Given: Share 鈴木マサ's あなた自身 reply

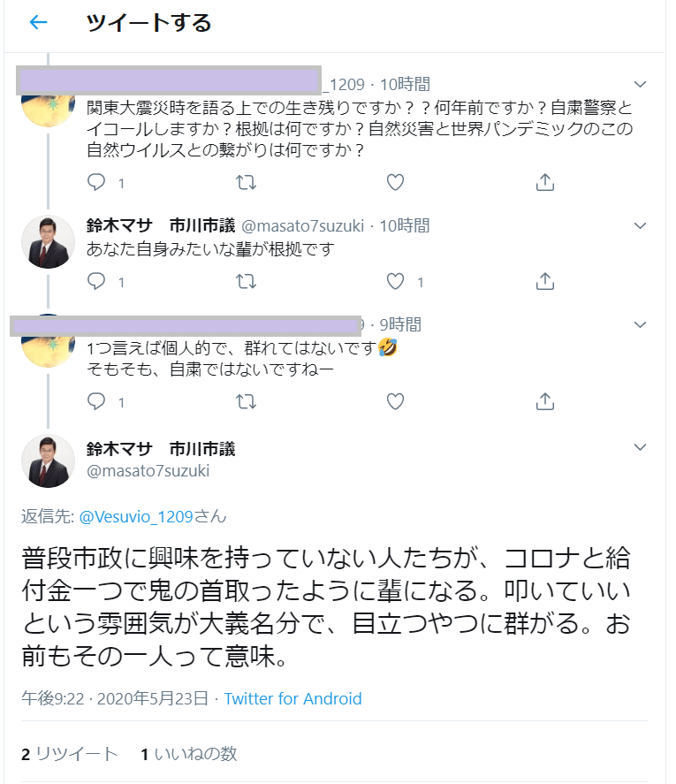Looking at the screenshot, I should (x=545, y=281).
